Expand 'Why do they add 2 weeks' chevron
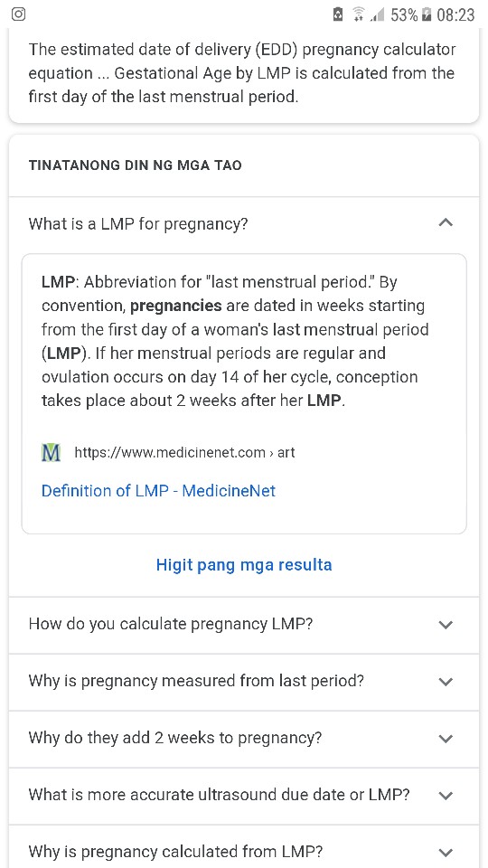 446,739
